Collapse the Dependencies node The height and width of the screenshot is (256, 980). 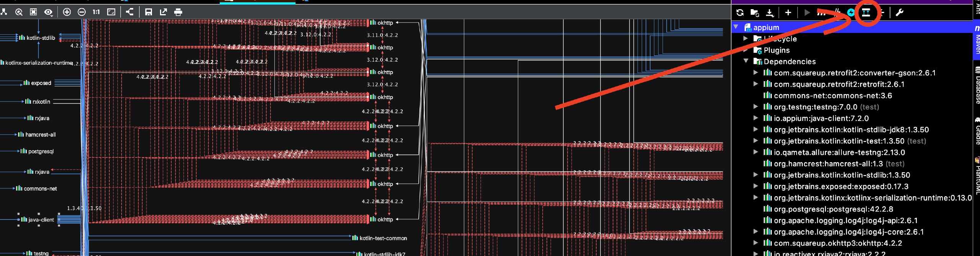746,61
